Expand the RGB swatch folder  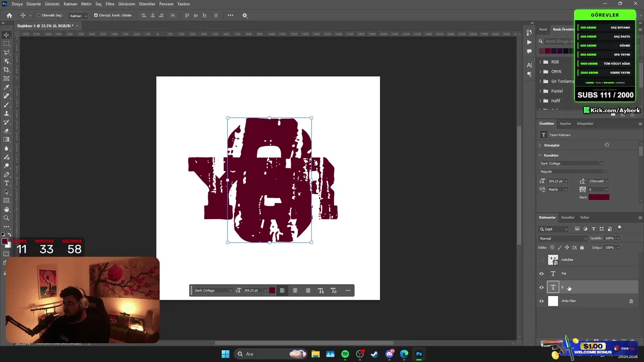(540, 62)
